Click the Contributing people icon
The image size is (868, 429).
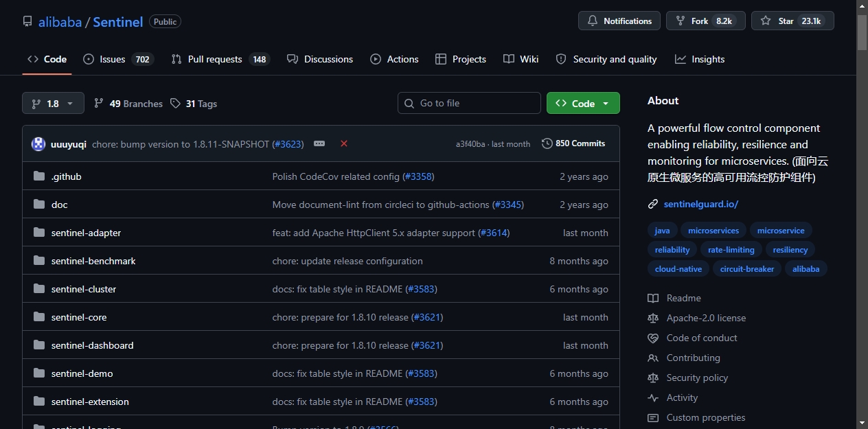(x=653, y=358)
